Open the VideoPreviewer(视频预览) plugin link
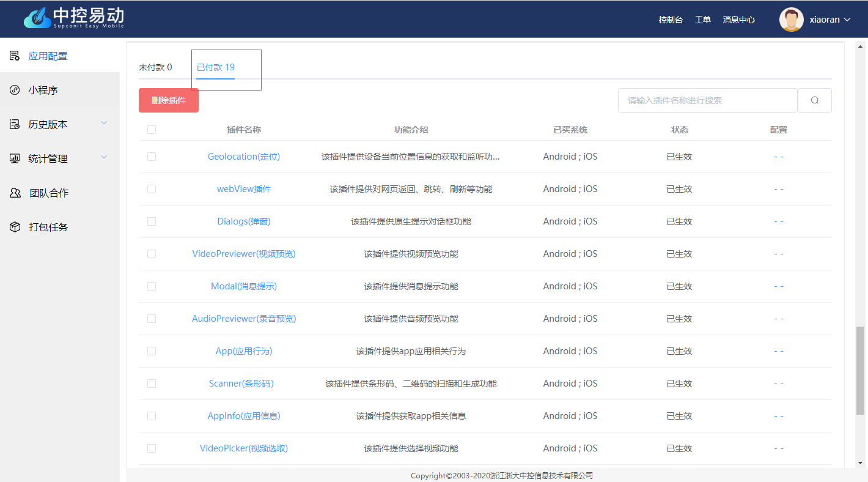Screen dimensions: 868x482 pos(244,254)
